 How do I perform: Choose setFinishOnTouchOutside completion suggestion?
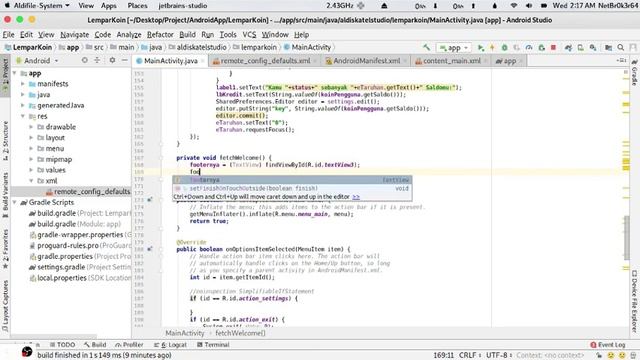(x=292, y=189)
